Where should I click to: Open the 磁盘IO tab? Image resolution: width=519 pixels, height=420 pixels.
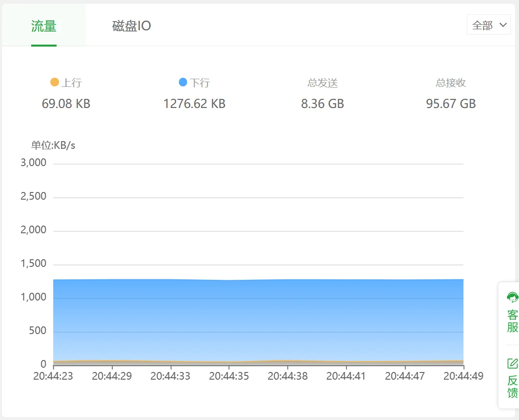pyautogui.click(x=131, y=26)
